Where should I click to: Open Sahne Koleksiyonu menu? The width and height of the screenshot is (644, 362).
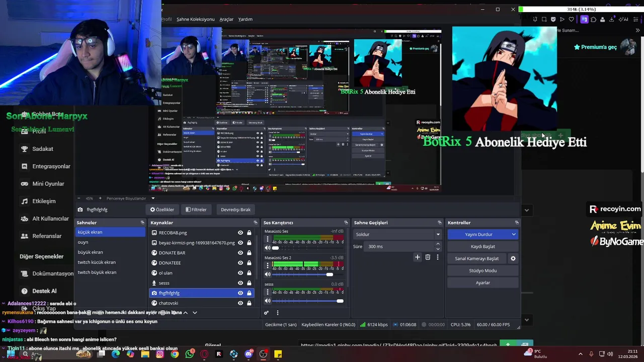pyautogui.click(x=196, y=19)
